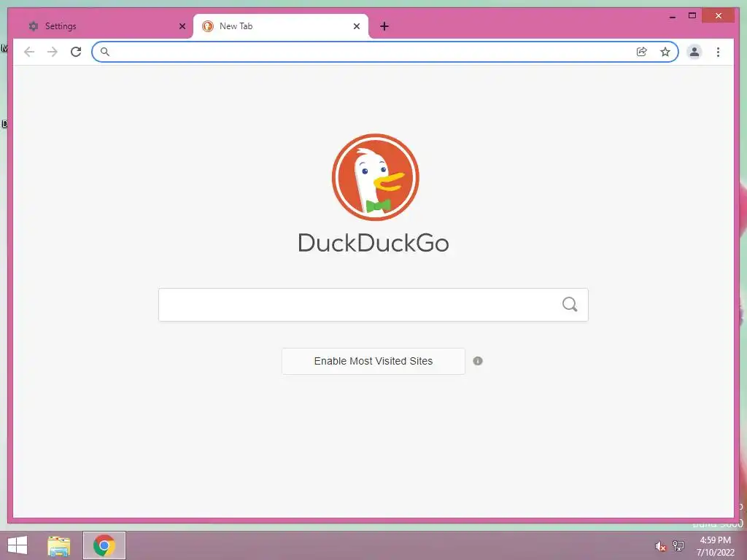Image resolution: width=747 pixels, height=560 pixels.
Task: Click the muted volume tray icon
Action: click(660, 546)
